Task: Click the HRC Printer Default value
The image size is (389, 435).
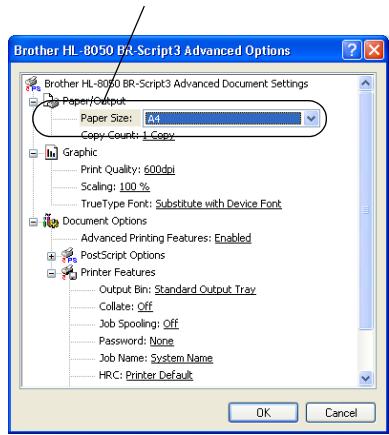Action: pyautogui.click(x=159, y=375)
